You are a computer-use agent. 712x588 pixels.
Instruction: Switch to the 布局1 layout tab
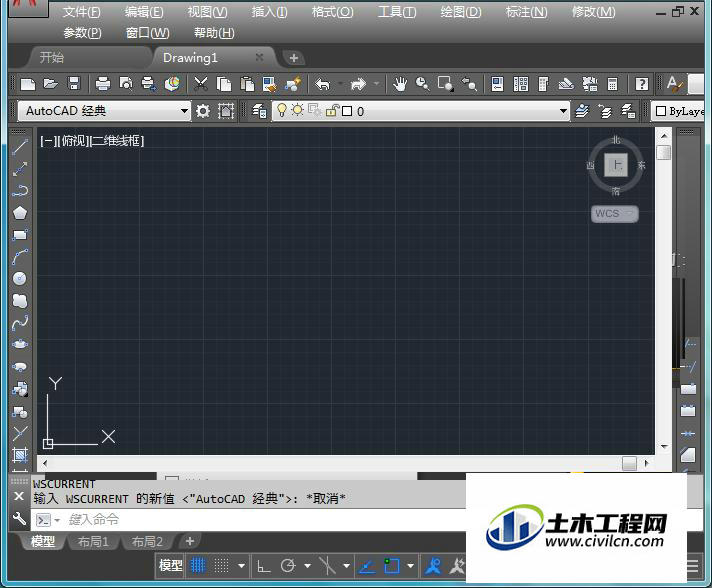click(x=93, y=542)
